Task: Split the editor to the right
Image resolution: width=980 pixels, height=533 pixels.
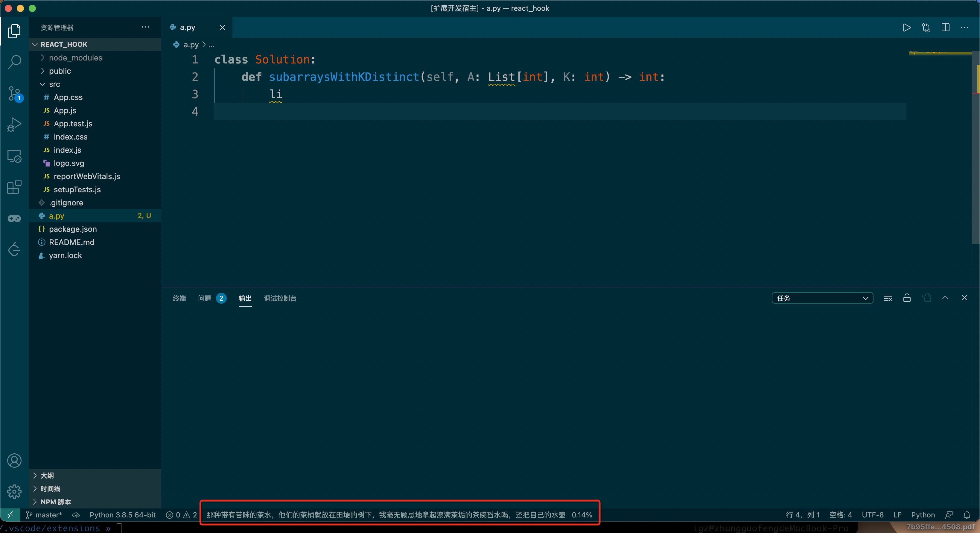Action: (x=945, y=28)
